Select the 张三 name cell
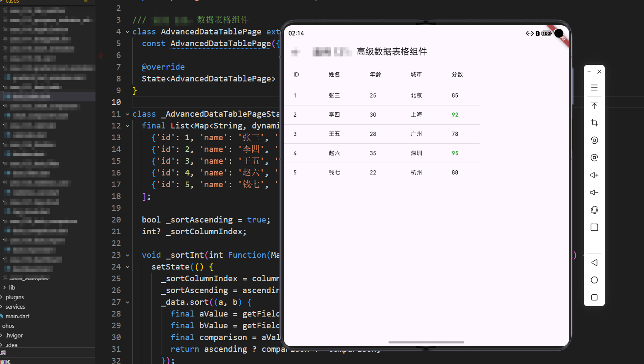 click(x=334, y=95)
